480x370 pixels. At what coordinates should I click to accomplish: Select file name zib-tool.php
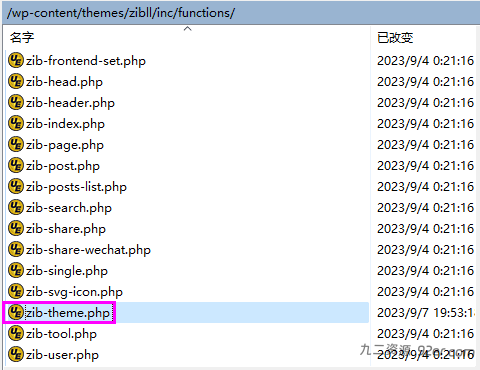point(61,334)
